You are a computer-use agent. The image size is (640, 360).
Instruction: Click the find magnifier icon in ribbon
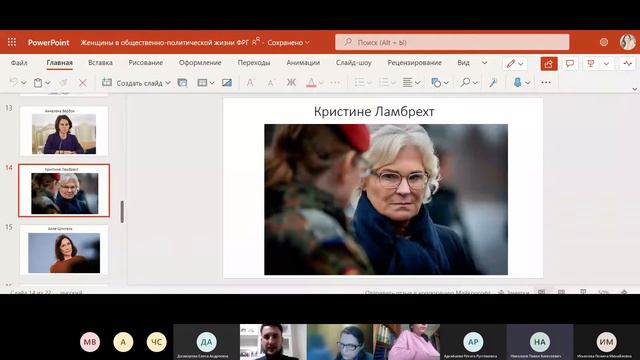tap(465, 83)
